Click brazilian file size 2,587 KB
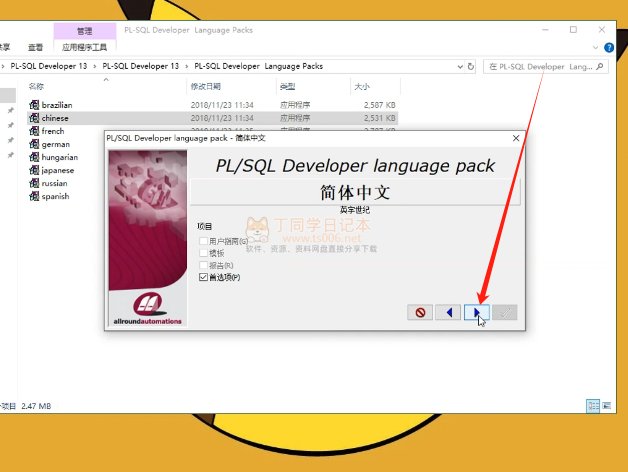 [380, 105]
